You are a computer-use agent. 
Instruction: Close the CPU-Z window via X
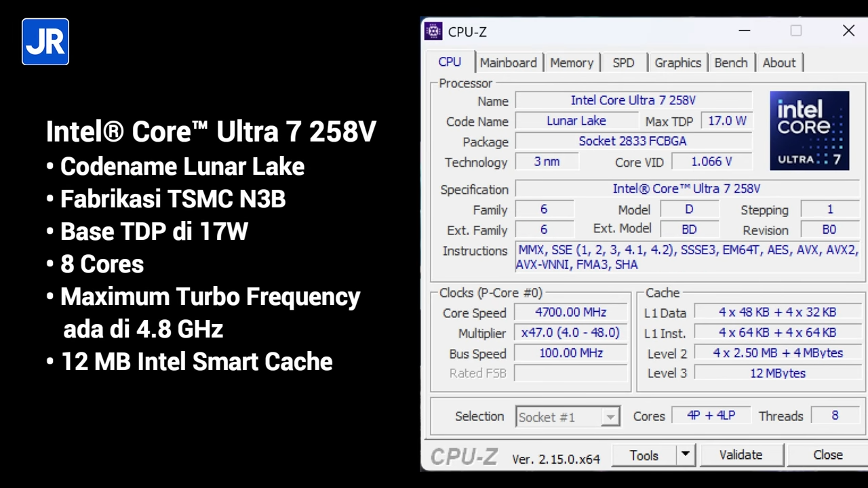(x=848, y=31)
